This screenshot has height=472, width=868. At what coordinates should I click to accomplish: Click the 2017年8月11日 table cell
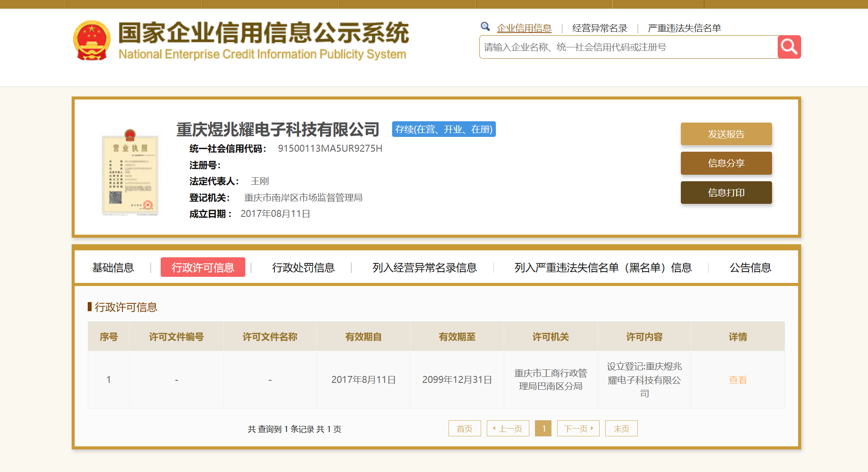coord(363,379)
